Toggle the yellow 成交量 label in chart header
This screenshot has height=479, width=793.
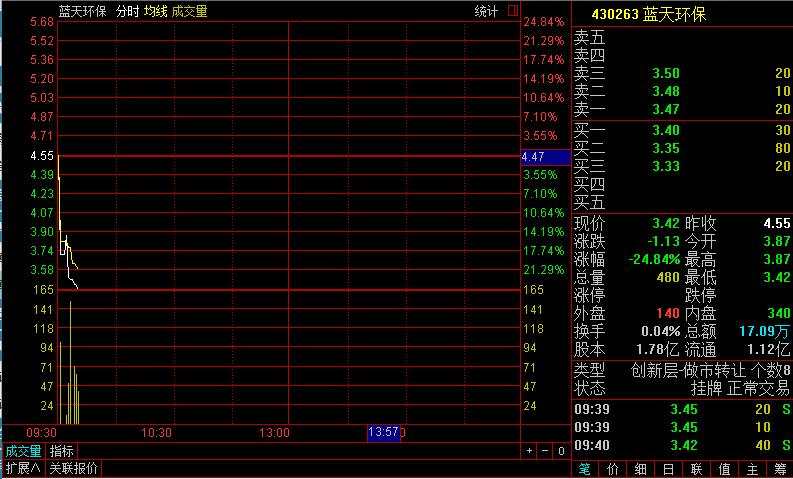coord(190,11)
